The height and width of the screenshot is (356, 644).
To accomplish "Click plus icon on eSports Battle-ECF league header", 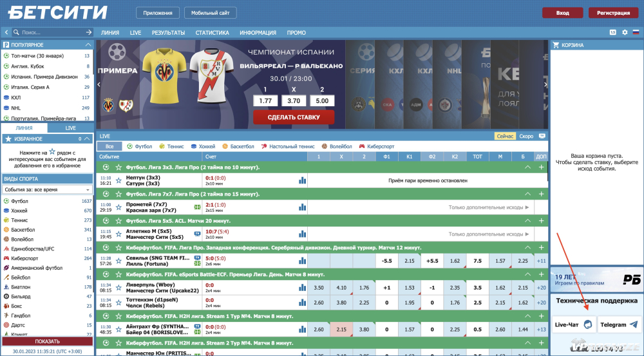I will pyautogui.click(x=542, y=274).
